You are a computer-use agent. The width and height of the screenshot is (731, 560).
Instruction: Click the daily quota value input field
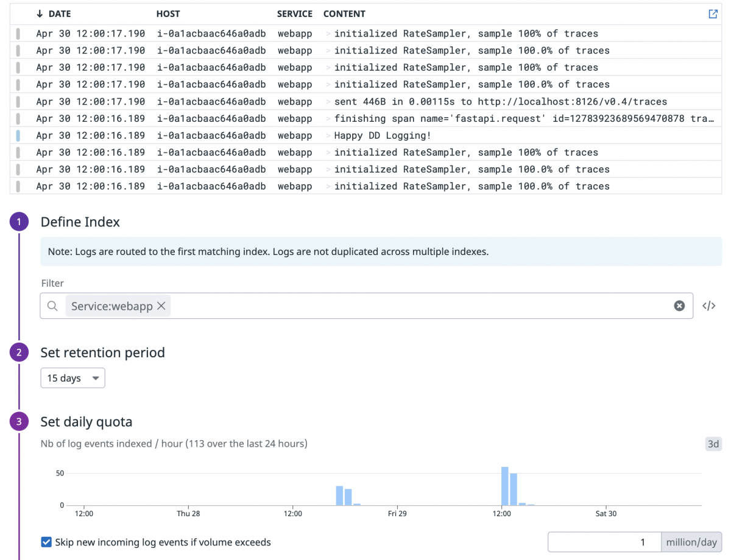click(603, 542)
